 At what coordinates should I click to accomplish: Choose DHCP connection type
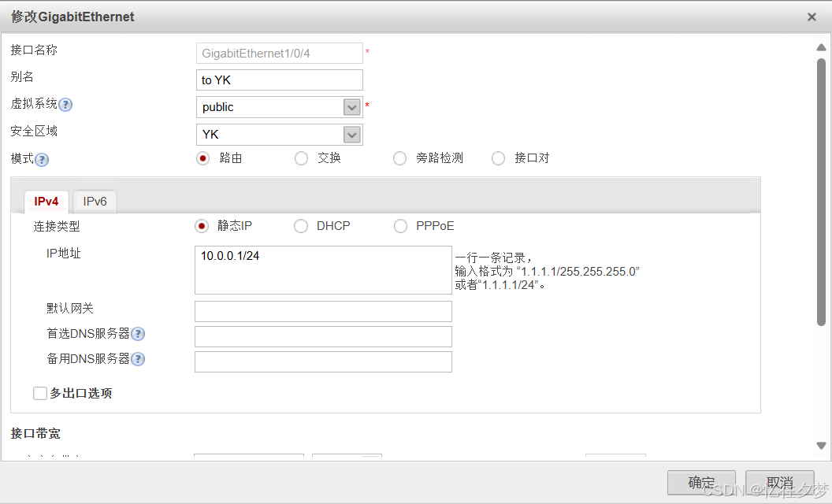tap(301, 226)
